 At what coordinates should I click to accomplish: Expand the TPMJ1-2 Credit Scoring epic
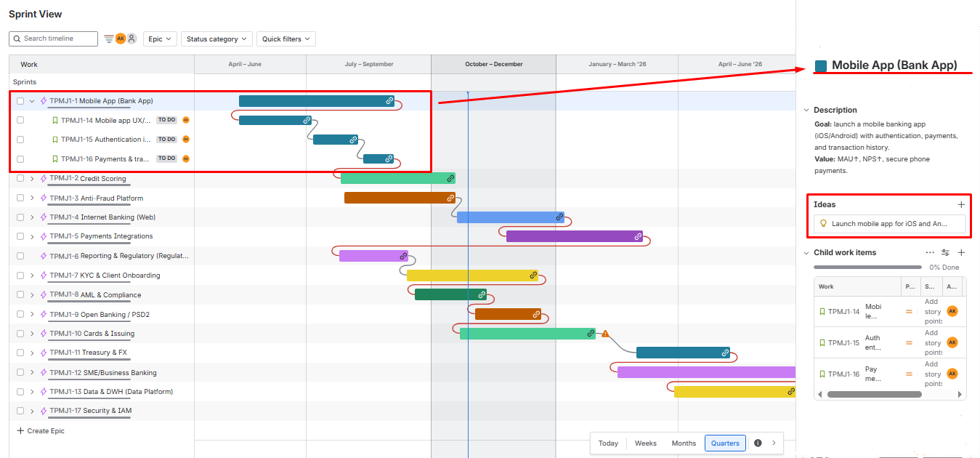[32, 178]
